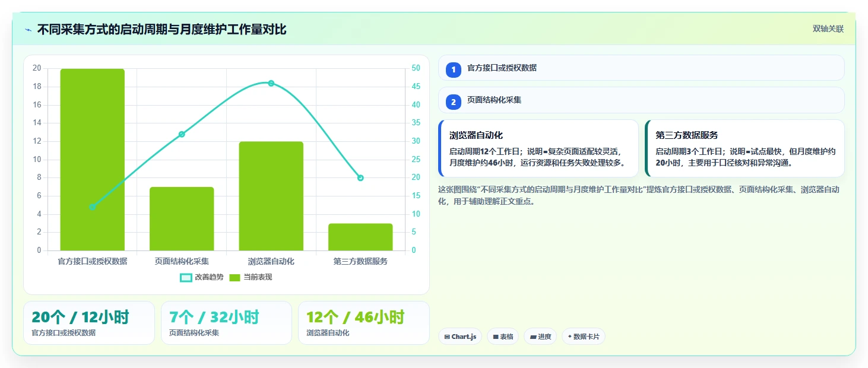Image resolution: width=868 pixels, height=368 pixels.
Task: Click the line point above 第三方数据服务
Action: (360, 178)
